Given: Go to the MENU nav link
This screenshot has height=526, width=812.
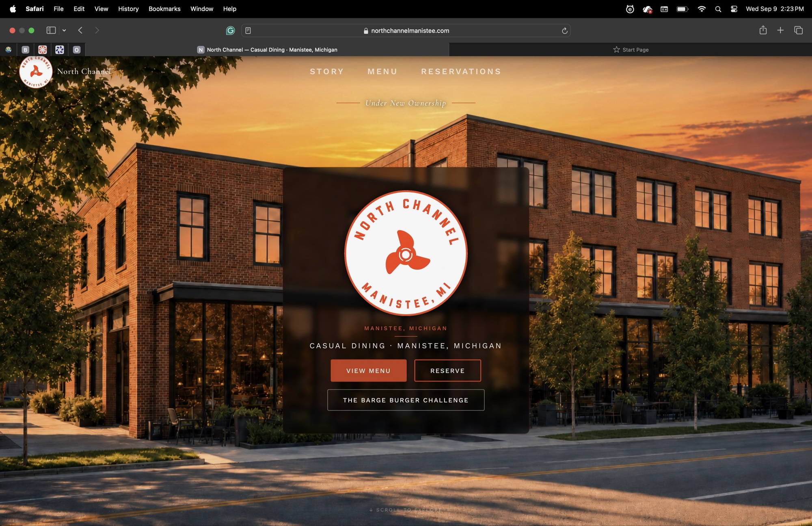Looking at the screenshot, I should coord(382,71).
